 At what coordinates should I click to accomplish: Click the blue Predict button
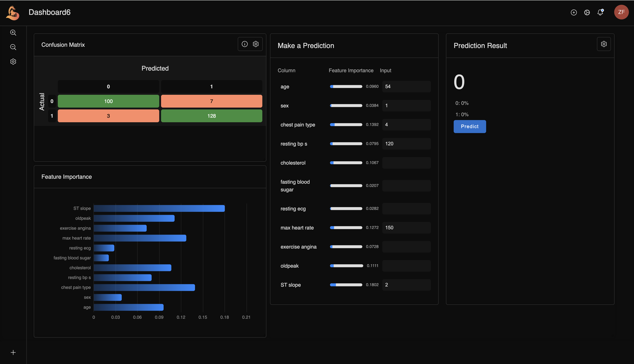tap(469, 126)
